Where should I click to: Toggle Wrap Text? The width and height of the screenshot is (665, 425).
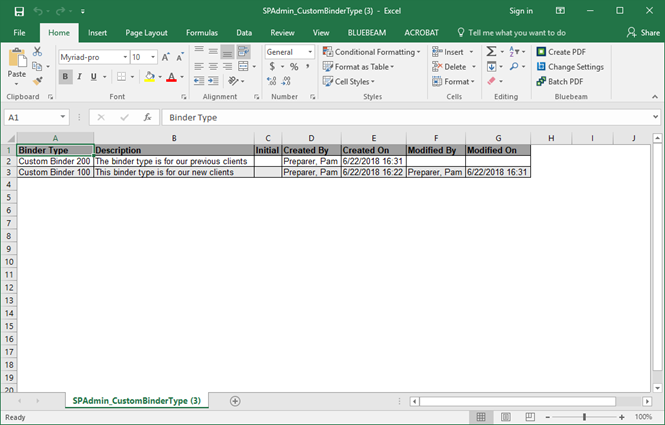click(x=243, y=52)
